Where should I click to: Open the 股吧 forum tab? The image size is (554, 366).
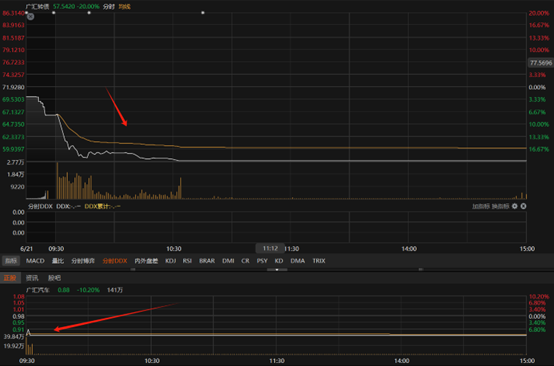(x=54, y=278)
